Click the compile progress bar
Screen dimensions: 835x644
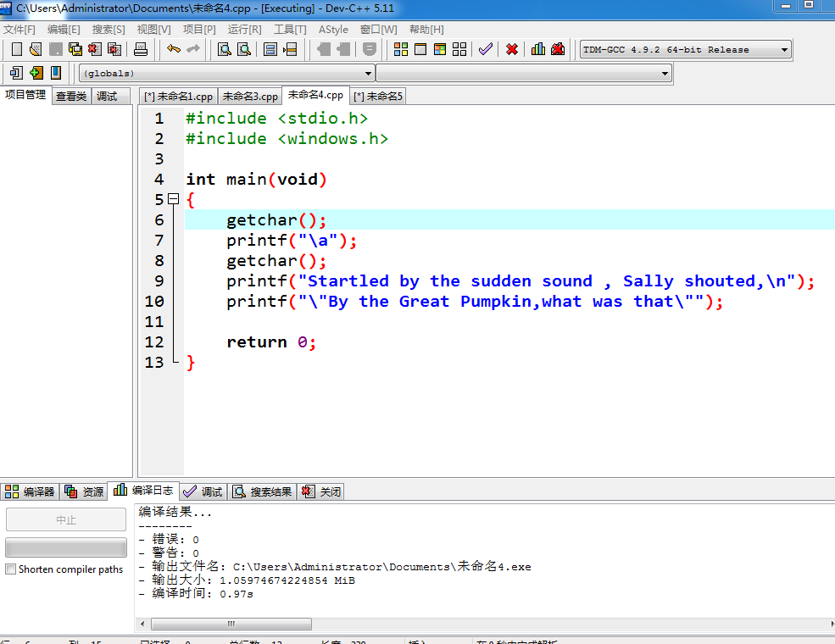point(66,547)
